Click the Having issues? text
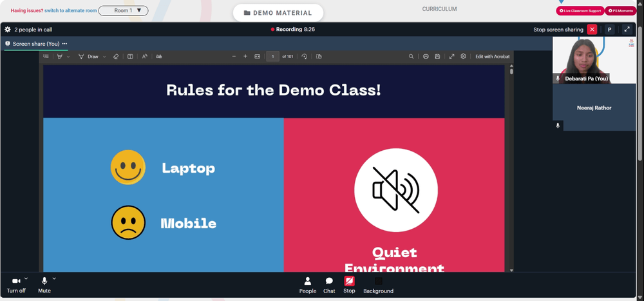Screen dimensions: 644x301 (27, 11)
